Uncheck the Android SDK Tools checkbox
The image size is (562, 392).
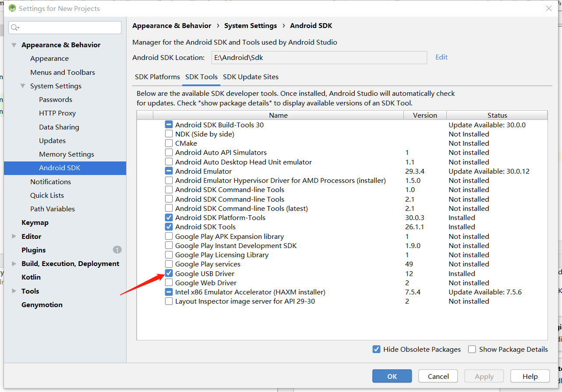tap(169, 227)
